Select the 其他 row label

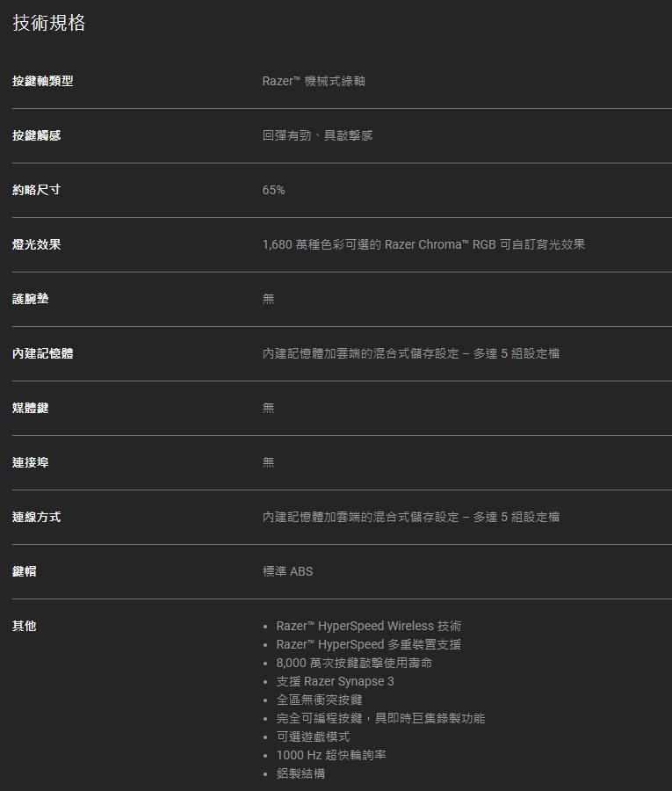point(24,626)
